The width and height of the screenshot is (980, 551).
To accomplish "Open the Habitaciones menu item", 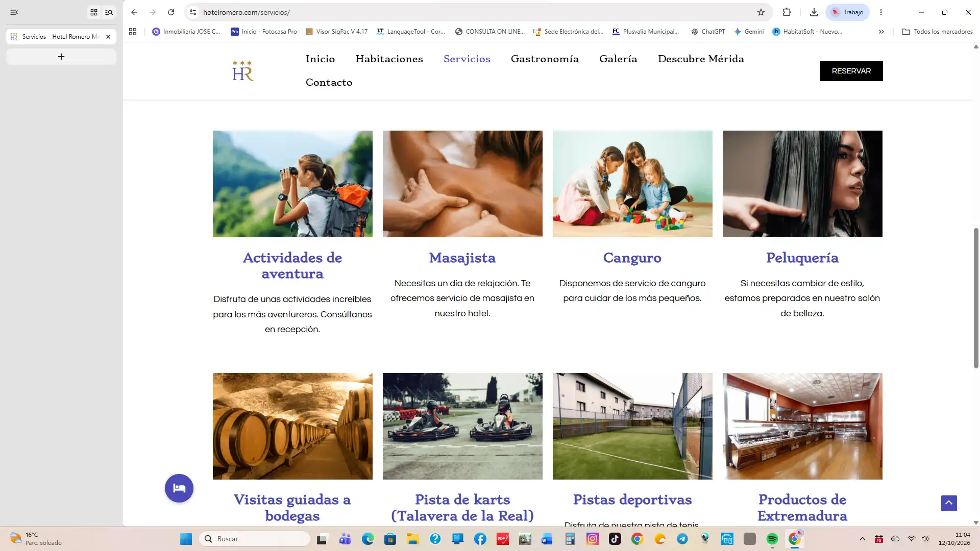I will [x=389, y=59].
